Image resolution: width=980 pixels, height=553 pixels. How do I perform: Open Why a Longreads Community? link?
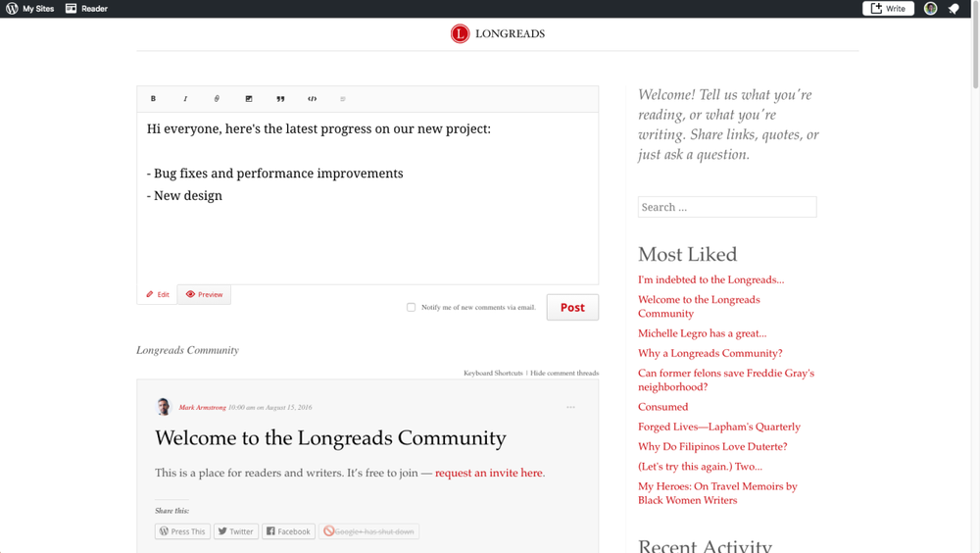[710, 353]
